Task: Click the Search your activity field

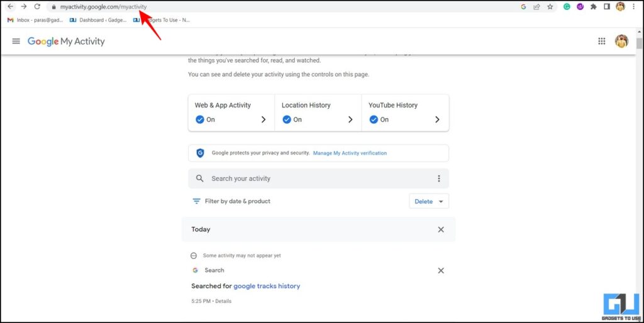Action: [x=318, y=178]
